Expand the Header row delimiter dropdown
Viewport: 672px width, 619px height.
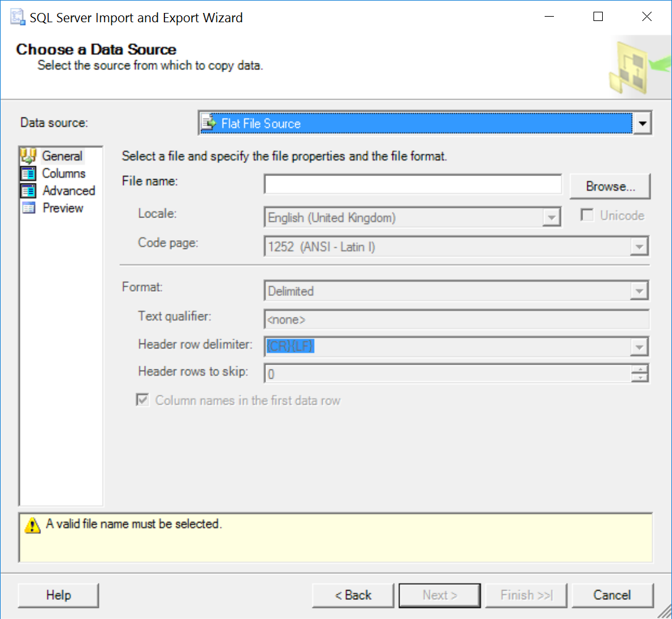(637, 347)
